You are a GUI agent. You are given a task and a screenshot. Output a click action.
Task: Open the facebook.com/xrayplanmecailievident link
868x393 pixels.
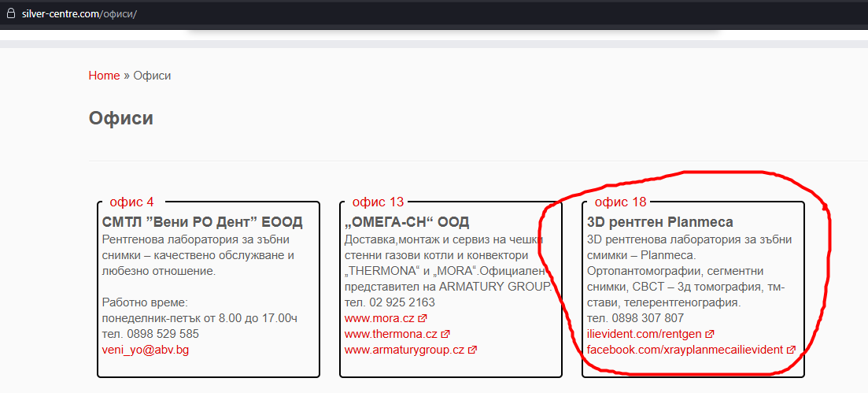(685, 350)
